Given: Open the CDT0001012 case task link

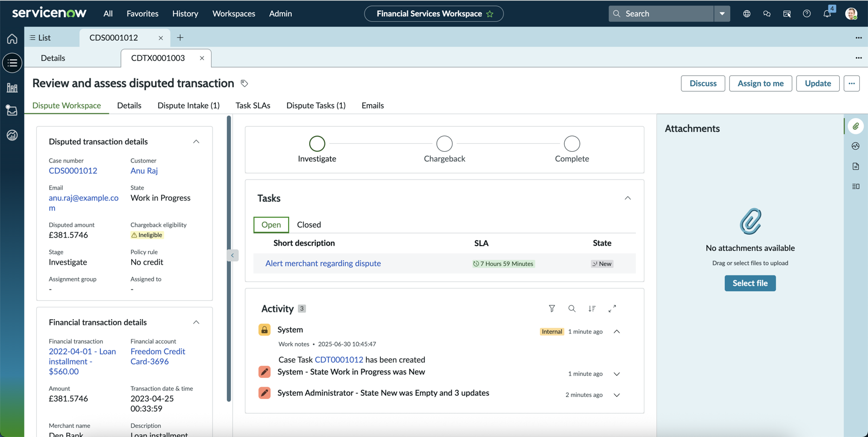Looking at the screenshot, I should coord(339,360).
